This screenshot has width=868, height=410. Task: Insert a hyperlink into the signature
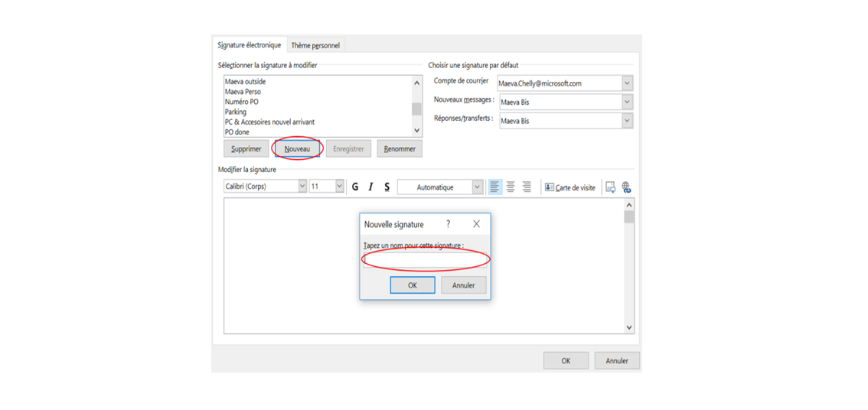click(x=626, y=187)
